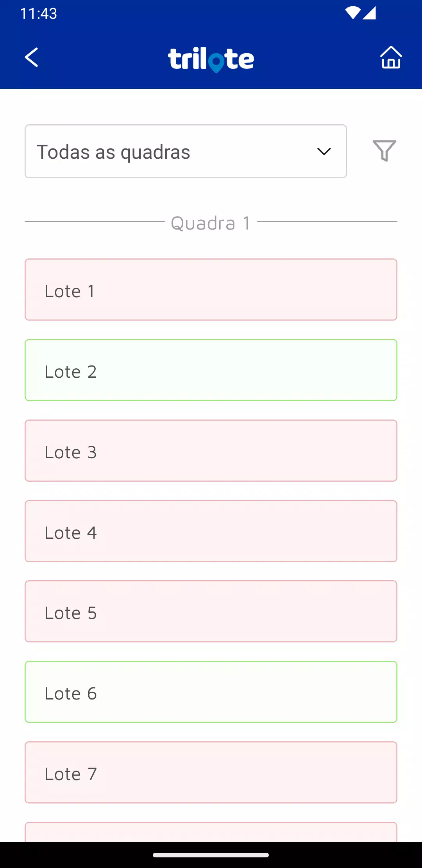Tap the Lote 4 card
The height and width of the screenshot is (868, 422).
211,531
